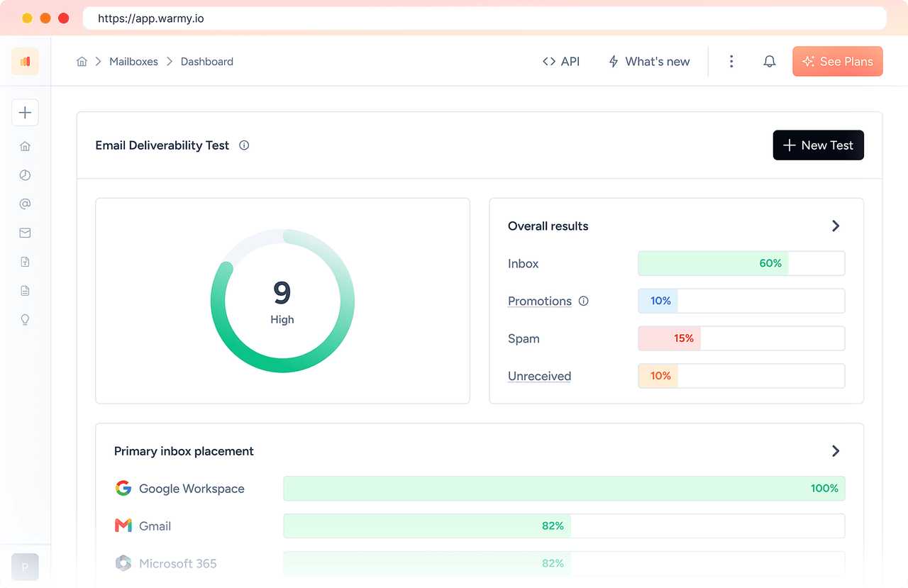The image size is (908, 588).
Task: Click the Spam 15% progress bar
Action: tap(741, 338)
